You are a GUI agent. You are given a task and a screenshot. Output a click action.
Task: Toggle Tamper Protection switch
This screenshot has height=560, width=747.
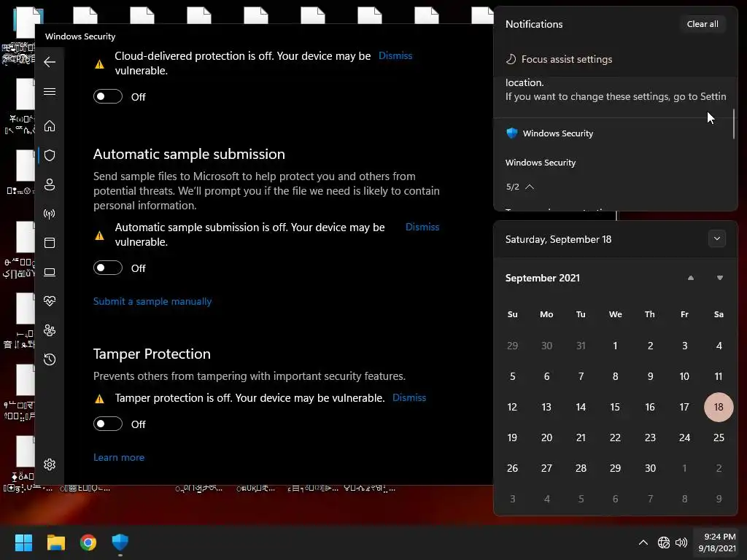[108, 424]
